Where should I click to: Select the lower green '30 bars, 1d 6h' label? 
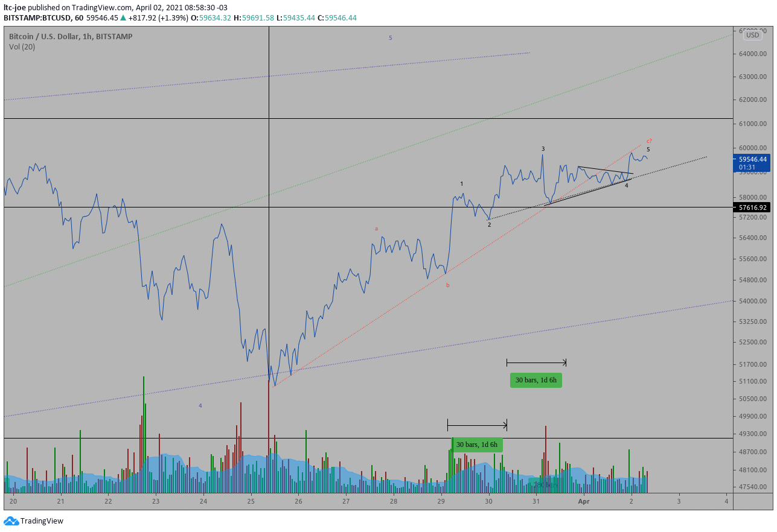[477, 445]
